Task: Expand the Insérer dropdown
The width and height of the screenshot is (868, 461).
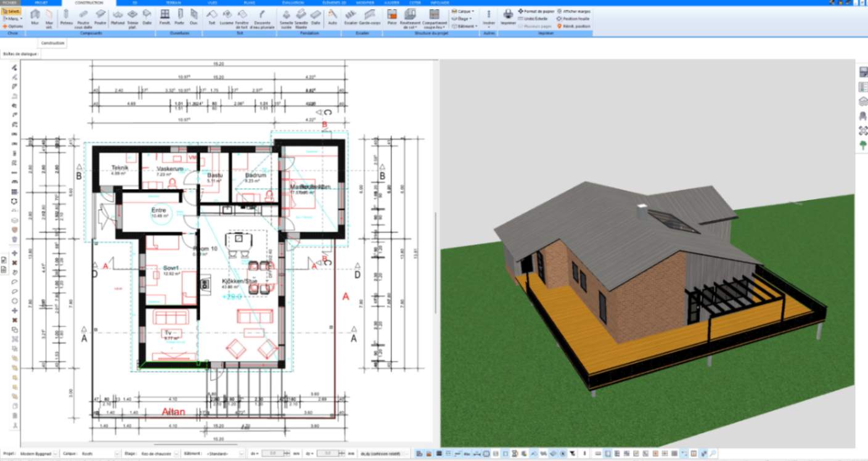Action: pyautogui.click(x=489, y=18)
